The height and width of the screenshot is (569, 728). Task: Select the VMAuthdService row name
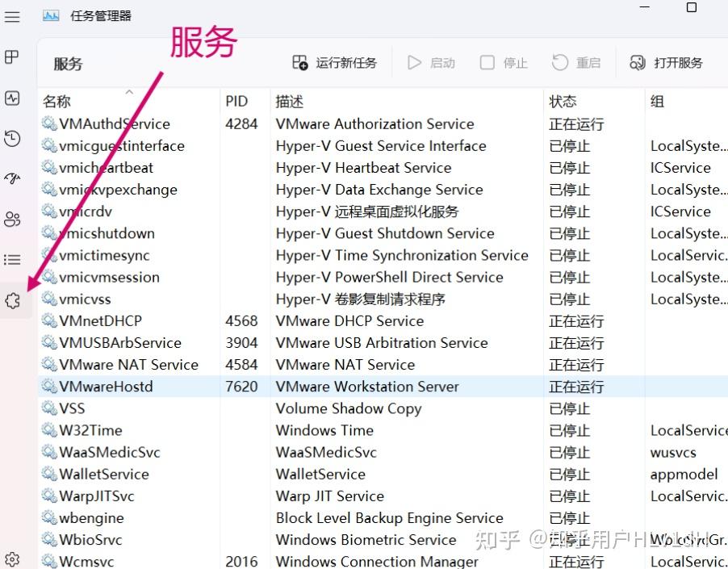tap(115, 124)
